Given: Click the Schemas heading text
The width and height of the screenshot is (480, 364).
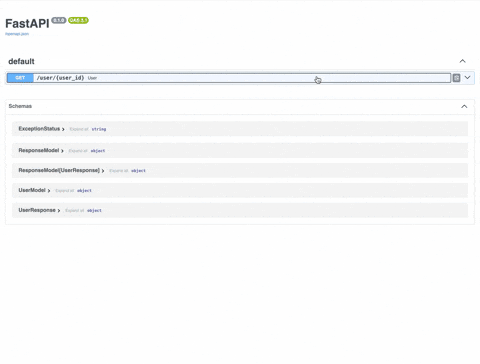Looking at the screenshot, I should (20, 106).
